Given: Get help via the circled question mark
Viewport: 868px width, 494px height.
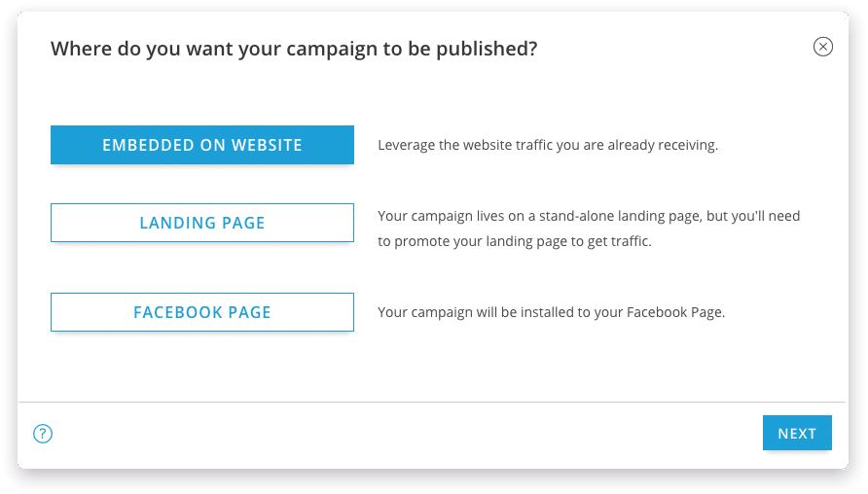Looking at the screenshot, I should coord(43,434).
